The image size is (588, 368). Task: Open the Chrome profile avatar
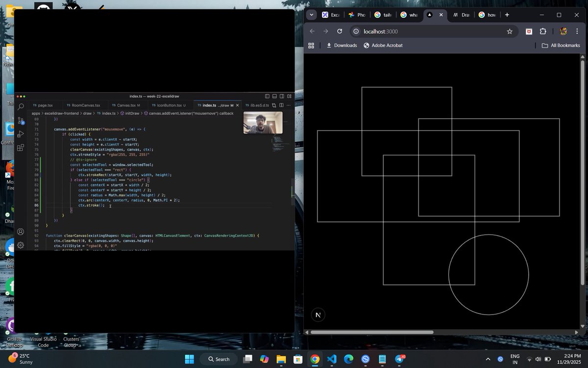click(563, 31)
